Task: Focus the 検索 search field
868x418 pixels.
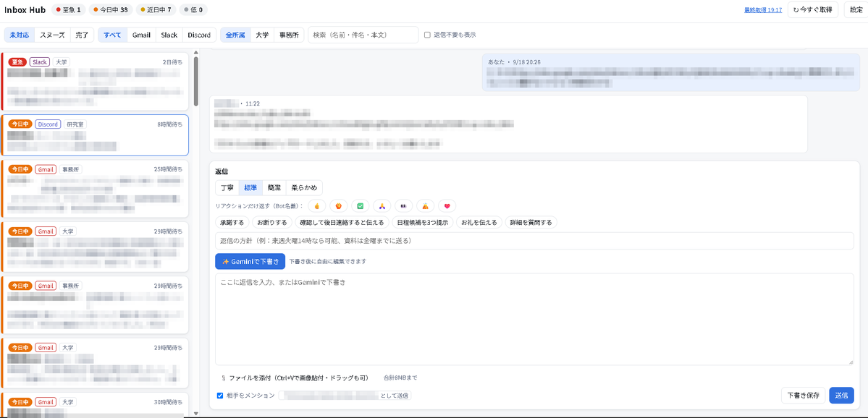Action: (363, 35)
